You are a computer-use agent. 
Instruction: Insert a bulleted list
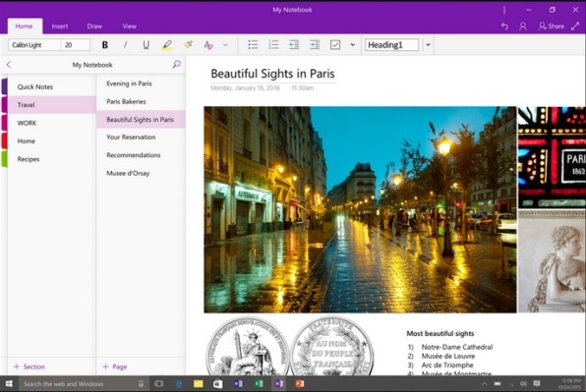(253, 45)
